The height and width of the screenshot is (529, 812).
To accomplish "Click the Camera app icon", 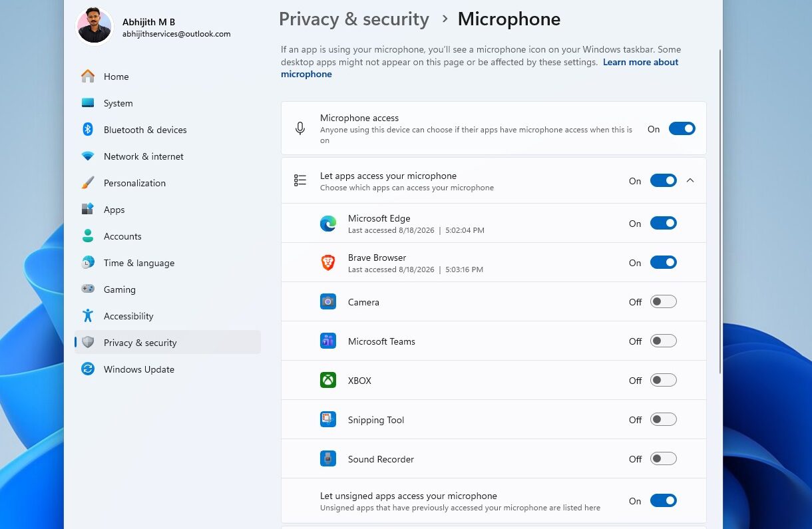I will (x=328, y=302).
